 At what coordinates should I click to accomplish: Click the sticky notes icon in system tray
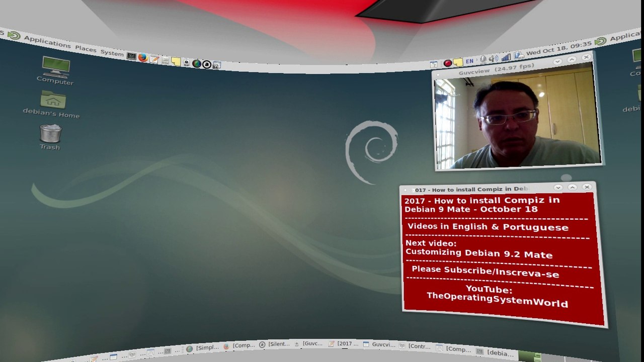(458, 62)
